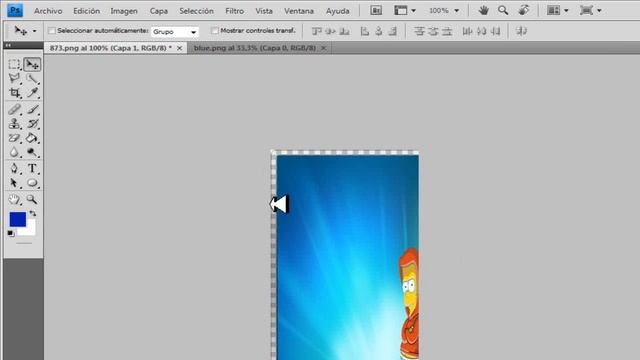This screenshot has height=360, width=640.
Task: Open the Filtro menu
Action: (235, 11)
